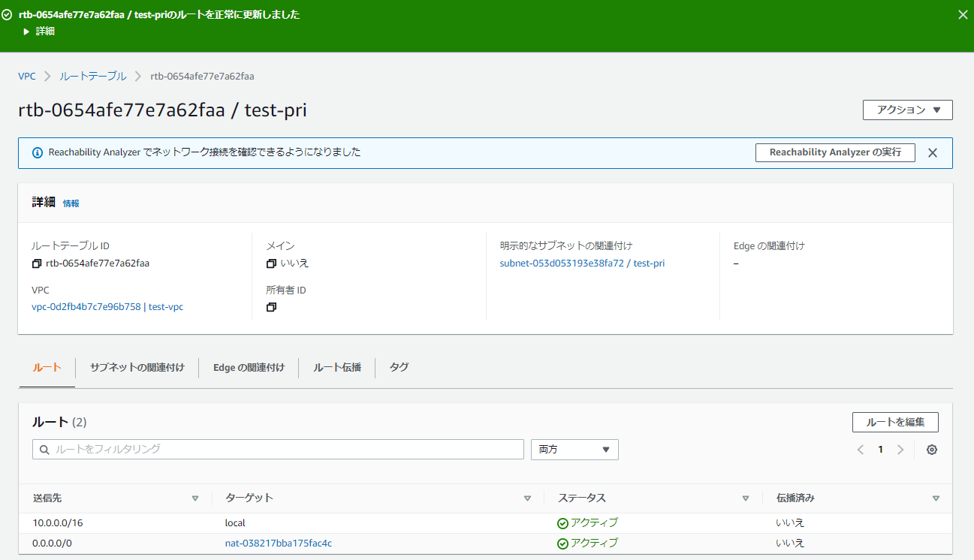The image size is (974, 560).
Task: Dismiss the Reachability Analyzer info banner
Action: [x=933, y=152]
